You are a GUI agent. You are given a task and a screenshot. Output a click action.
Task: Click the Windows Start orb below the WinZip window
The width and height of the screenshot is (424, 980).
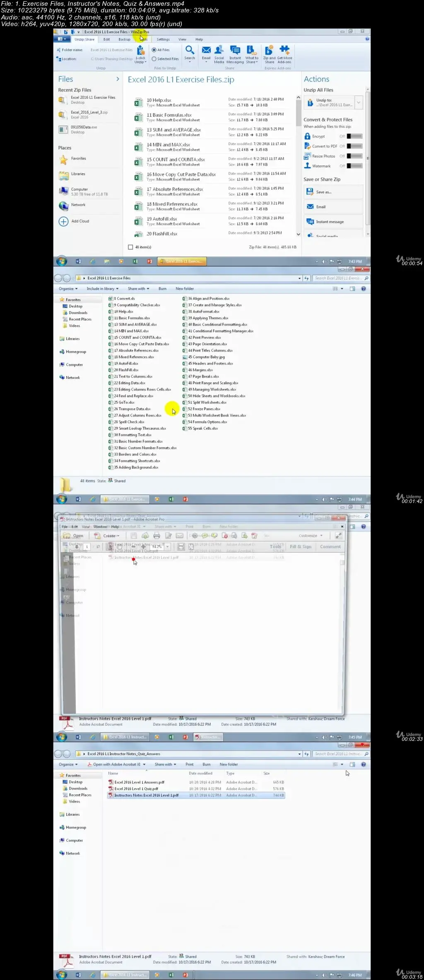(x=62, y=261)
